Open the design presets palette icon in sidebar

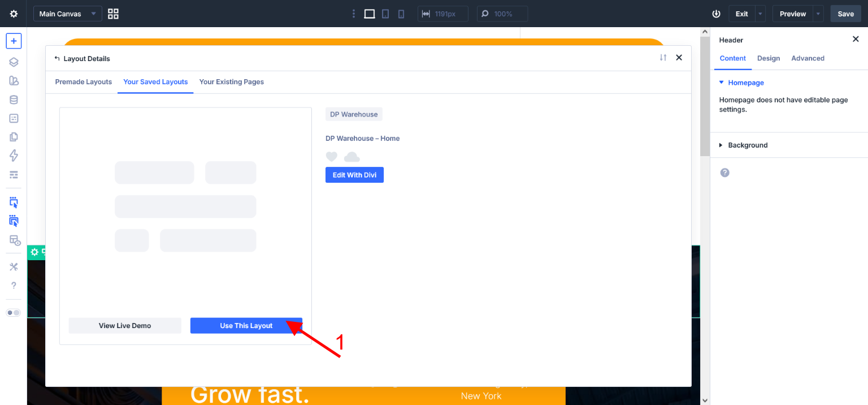pyautogui.click(x=14, y=81)
